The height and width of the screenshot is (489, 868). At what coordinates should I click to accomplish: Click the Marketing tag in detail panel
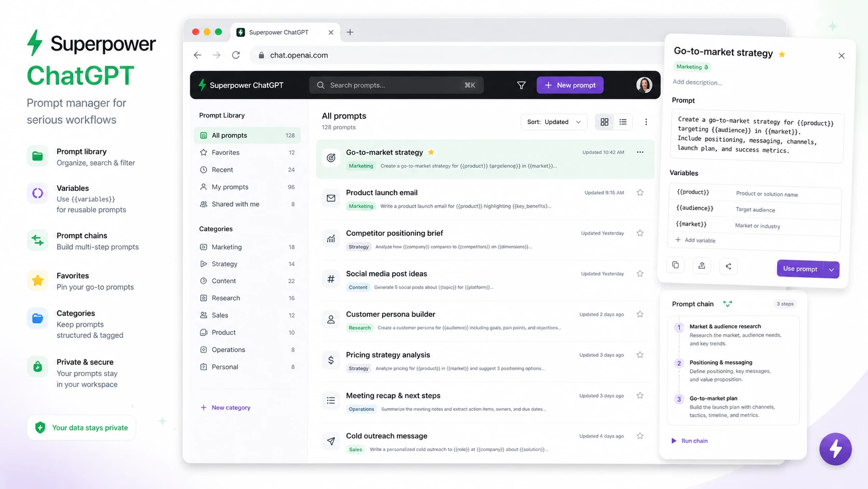point(692,67)
